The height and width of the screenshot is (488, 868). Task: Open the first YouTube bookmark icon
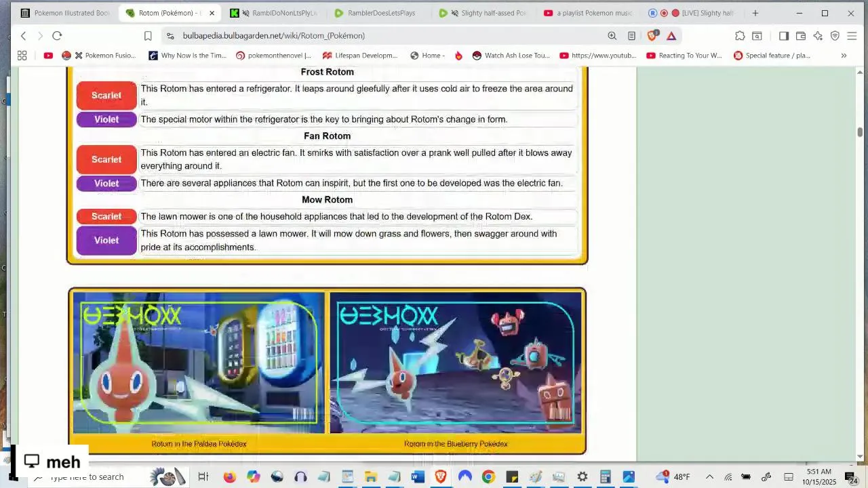pyautogui.click(x=48, y=56)
